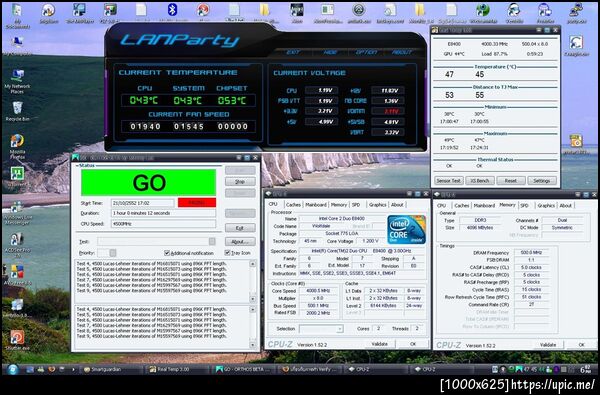Open Settings in Real Temp
This screenshot has width=600, height=395.
click(x=542, y=181)
